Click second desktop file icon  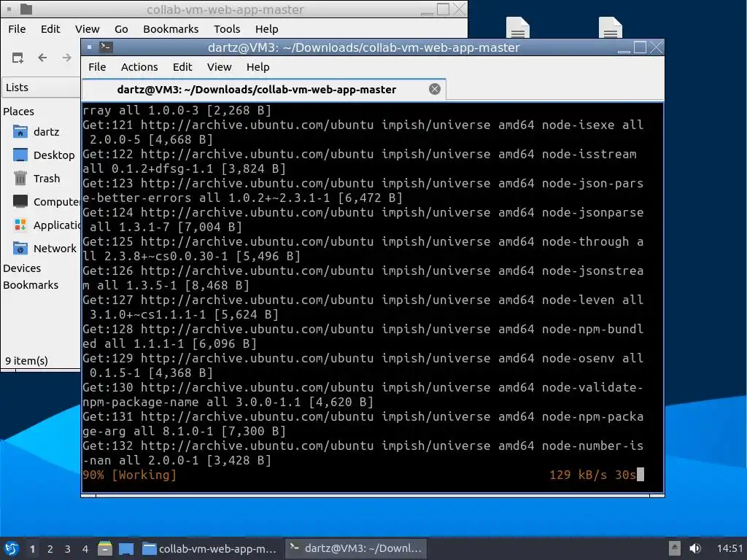pyautogui.click(x=611, y=27)
